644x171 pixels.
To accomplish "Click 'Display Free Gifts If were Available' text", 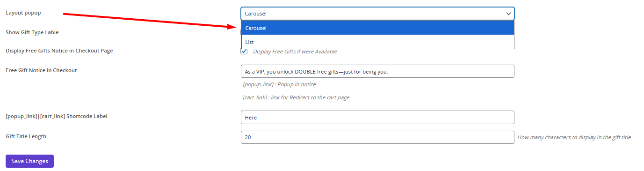I will click(295, 52).
